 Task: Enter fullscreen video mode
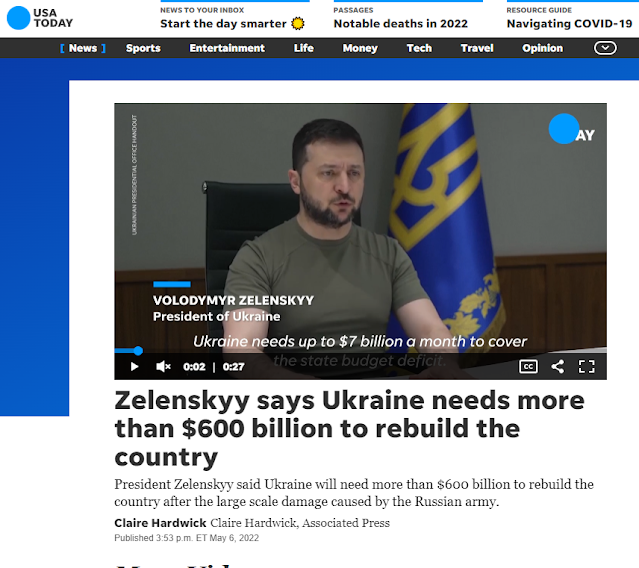point(586,367)
